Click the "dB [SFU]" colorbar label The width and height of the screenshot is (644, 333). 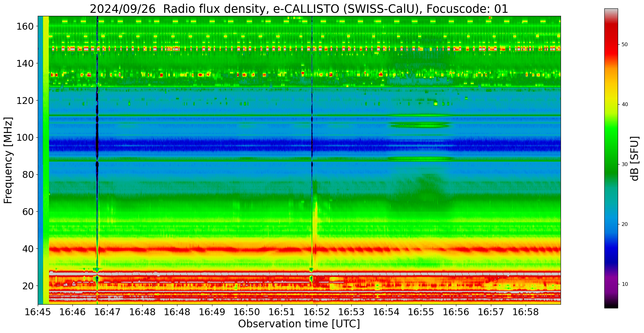click(x=634, y=159)
